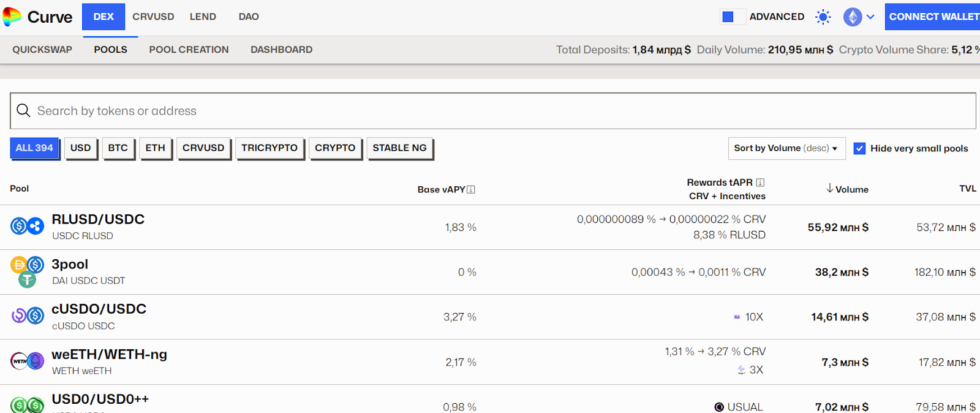Open the 3pool pool
Viewport: 980px width, 413px height.
70,264
